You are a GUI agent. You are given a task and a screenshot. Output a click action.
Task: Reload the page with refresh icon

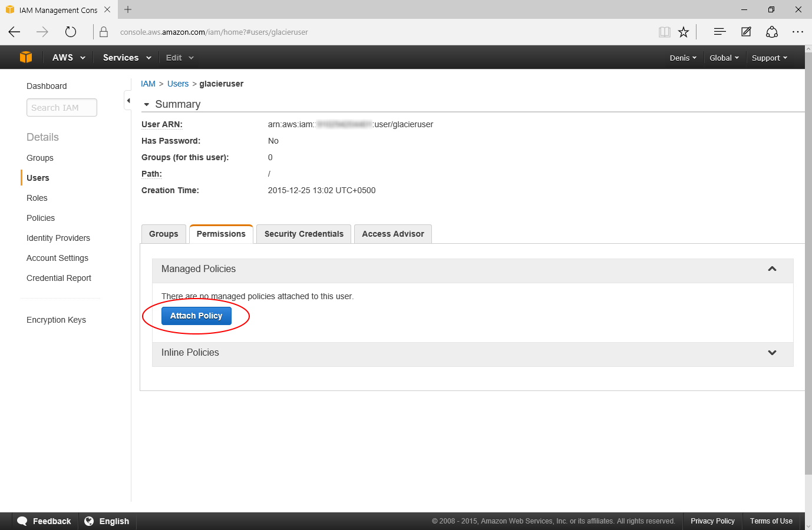coord(71,32)
